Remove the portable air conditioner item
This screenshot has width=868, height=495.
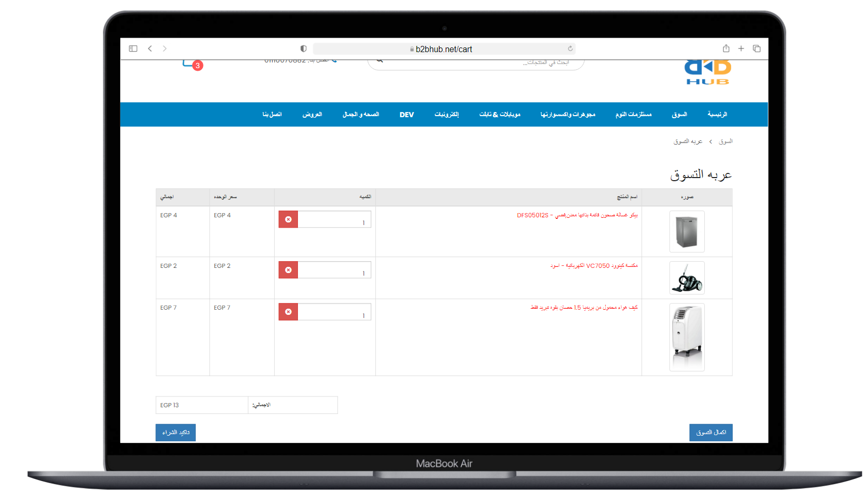click(288, 312)
